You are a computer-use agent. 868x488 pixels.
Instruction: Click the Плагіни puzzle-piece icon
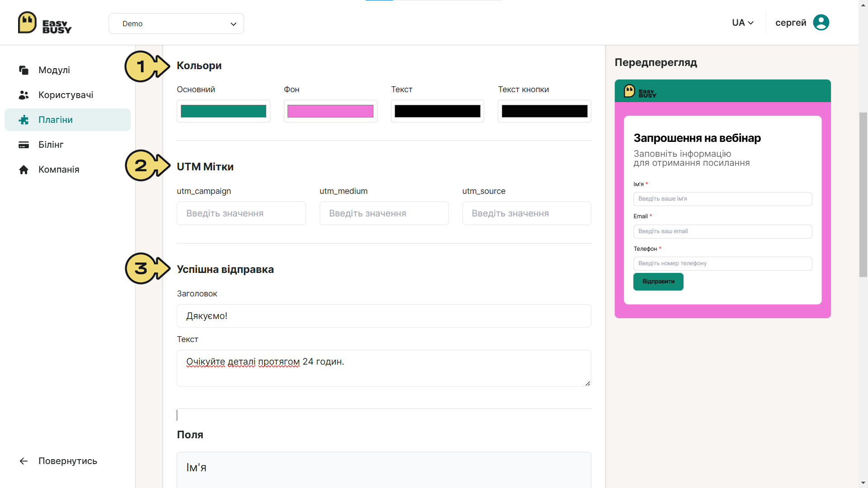coord(24,120)
